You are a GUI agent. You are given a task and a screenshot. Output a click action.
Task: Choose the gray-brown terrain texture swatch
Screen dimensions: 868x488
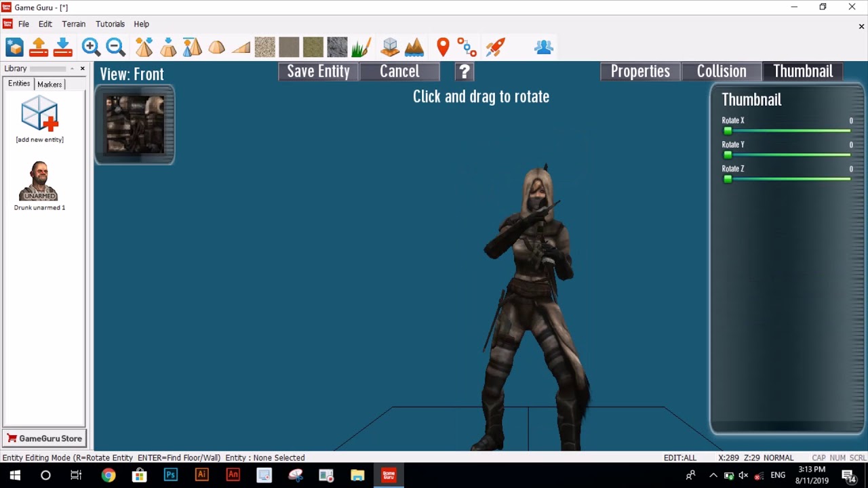tap(289, 47)
